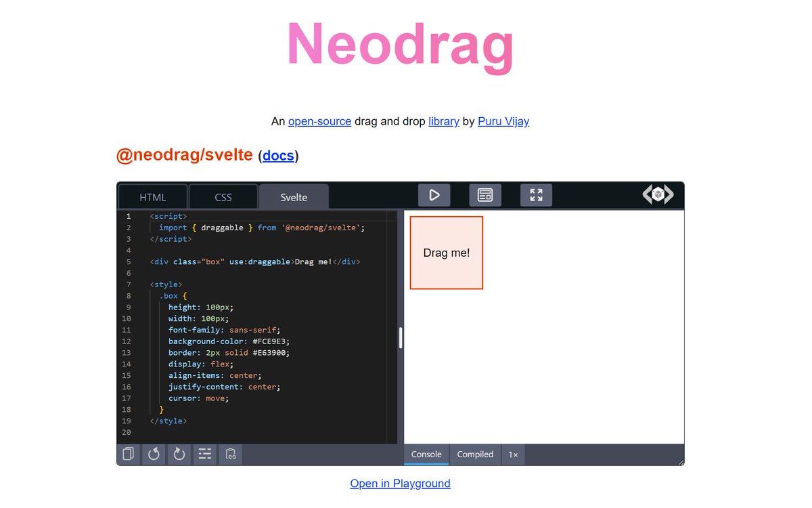
Task: Run the code with the play button
Action: pos(434,195)
